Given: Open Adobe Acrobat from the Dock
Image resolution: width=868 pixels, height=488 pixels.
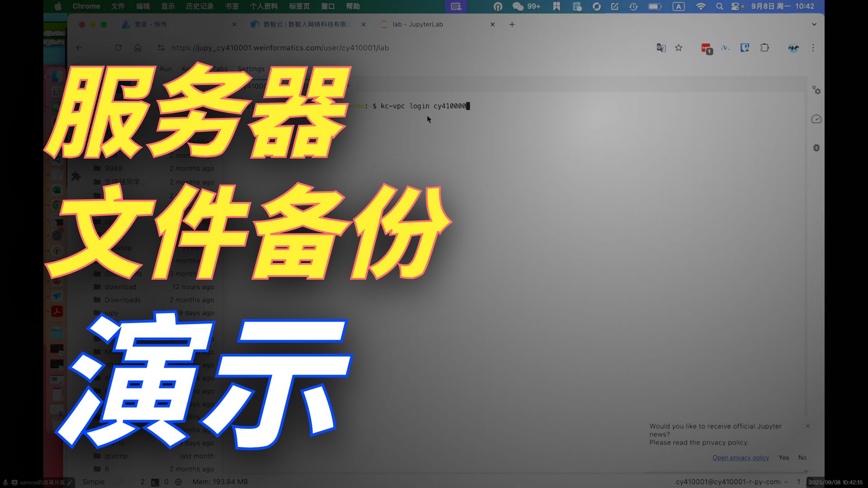Looking at the screenshot, I should click(57, 312).
